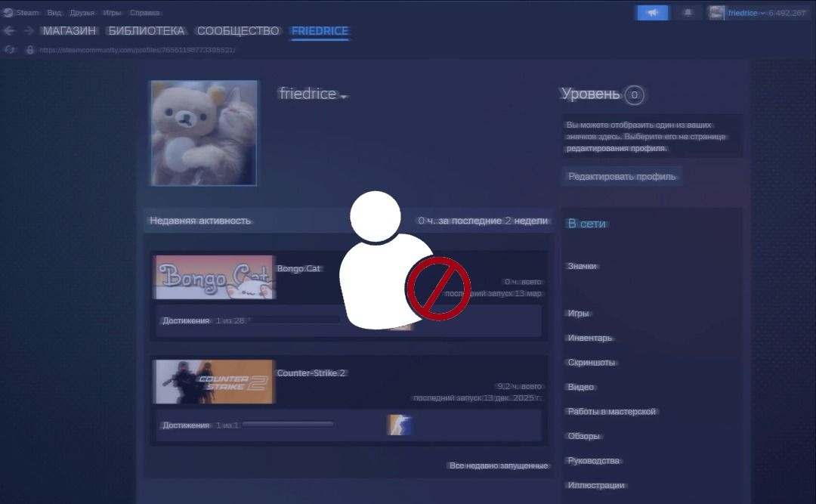Image resolution: width=816 pixels, height=504 pixels.
Task: Click the Недавняя активность heading
Action: point(199,220)
